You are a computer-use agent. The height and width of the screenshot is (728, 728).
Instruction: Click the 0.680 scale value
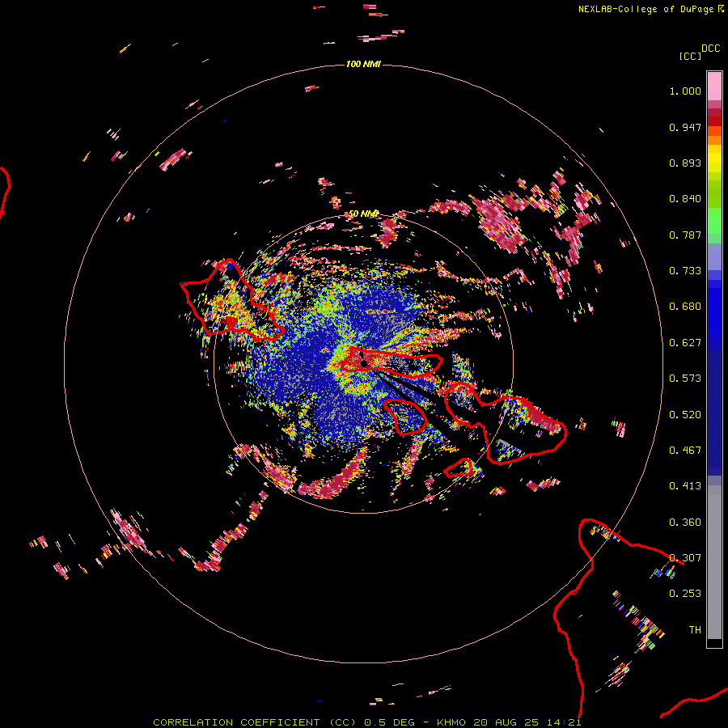(x=685, y=307)
